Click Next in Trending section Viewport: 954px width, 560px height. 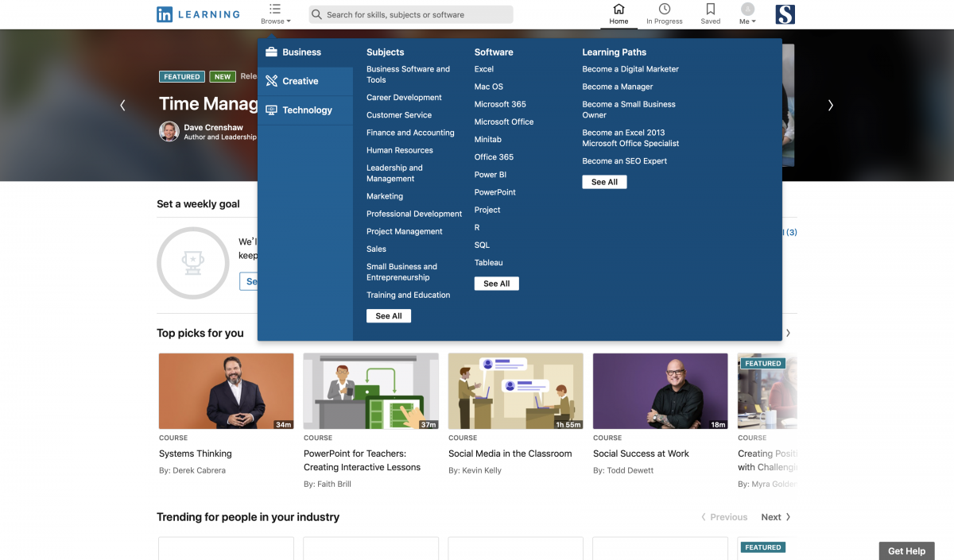775,517
